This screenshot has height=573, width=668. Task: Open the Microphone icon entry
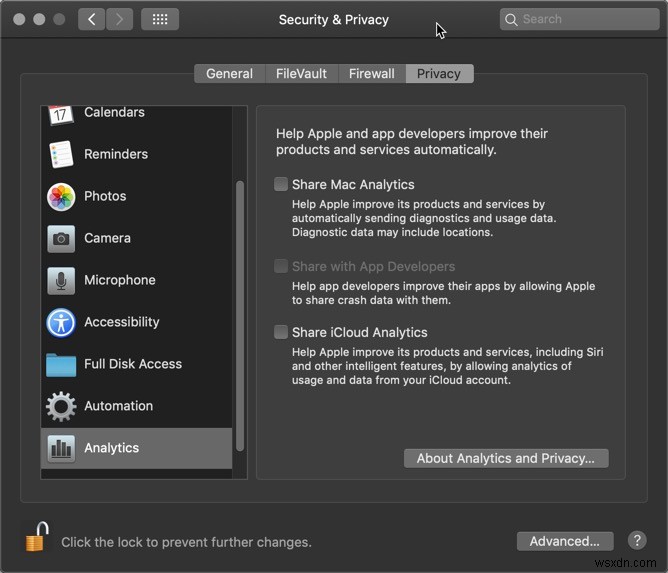61,281
